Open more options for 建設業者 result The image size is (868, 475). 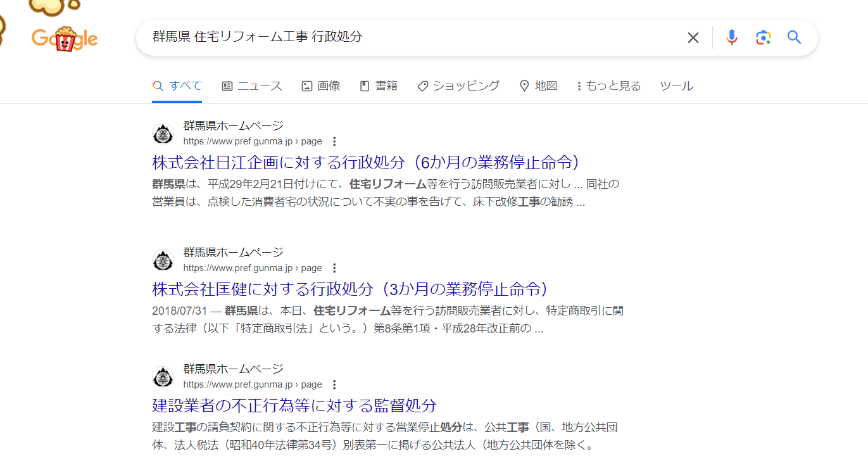pyautogui.click(x=335, y=384)
